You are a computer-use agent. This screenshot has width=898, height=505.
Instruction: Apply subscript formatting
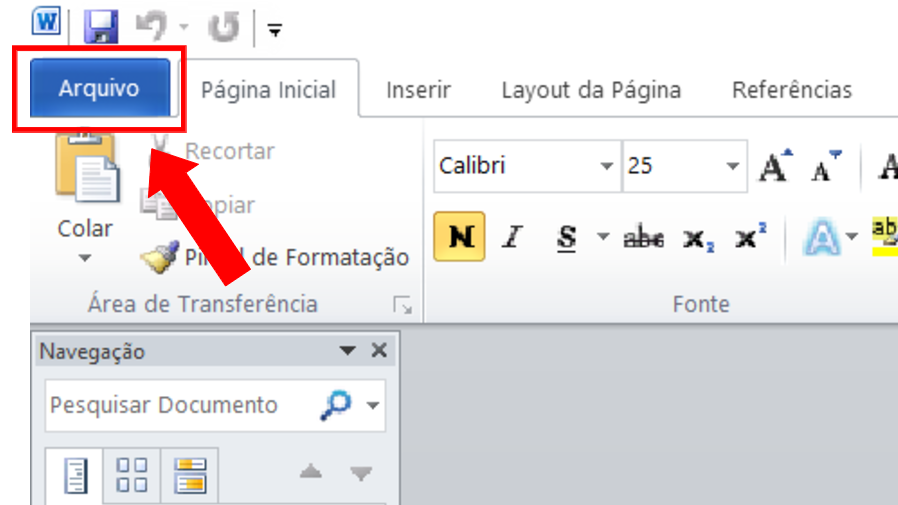[x=697, y=238]
